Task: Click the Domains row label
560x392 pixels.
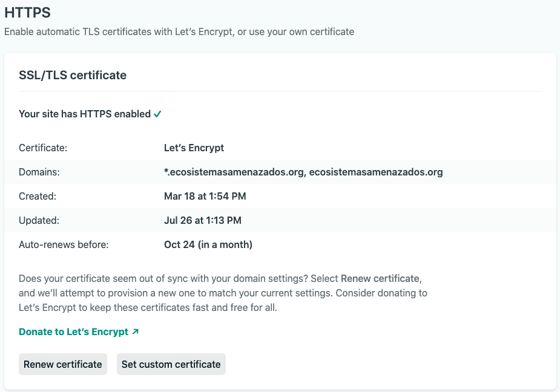Action: point(39,172)
